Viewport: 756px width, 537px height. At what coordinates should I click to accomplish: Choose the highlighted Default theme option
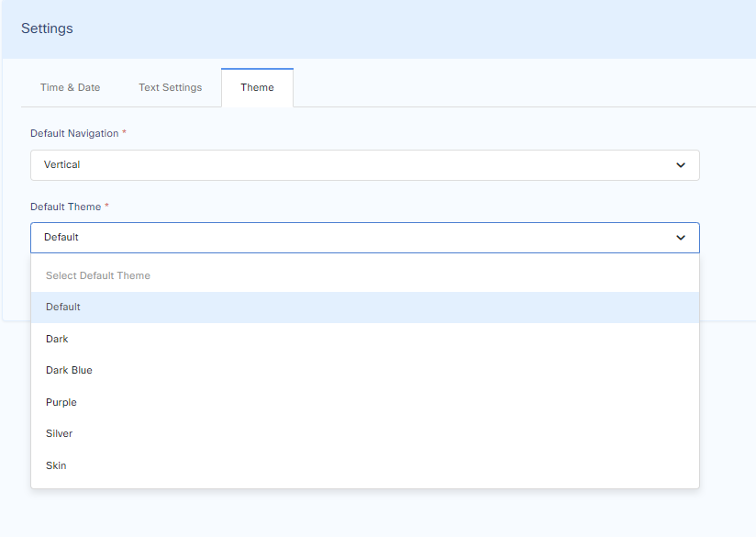(63, 308)
